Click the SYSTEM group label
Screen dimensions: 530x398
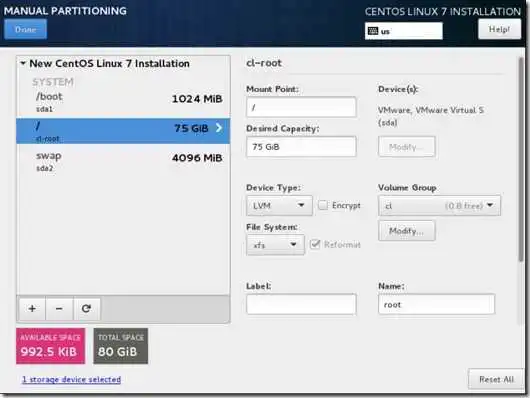click(x=53, y=82)
